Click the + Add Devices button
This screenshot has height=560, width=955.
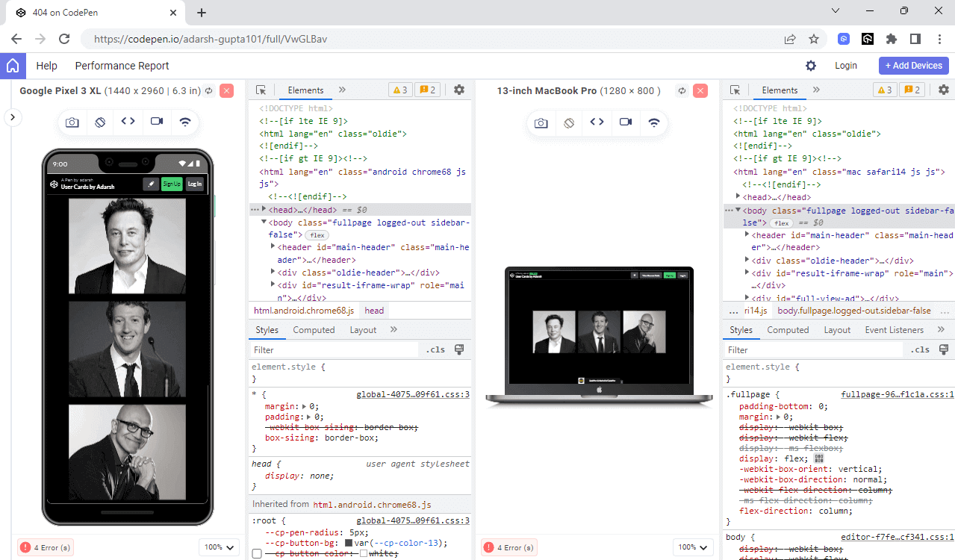tap(913, 66)
